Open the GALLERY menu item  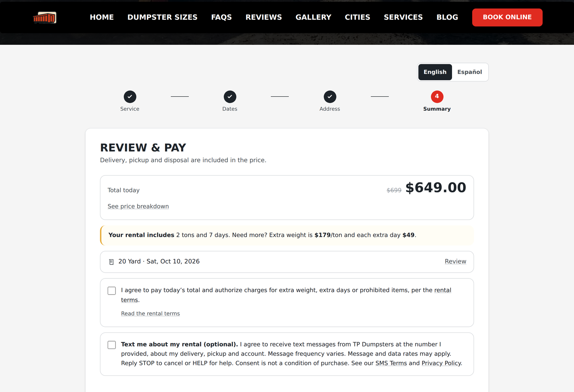point(314,17)
